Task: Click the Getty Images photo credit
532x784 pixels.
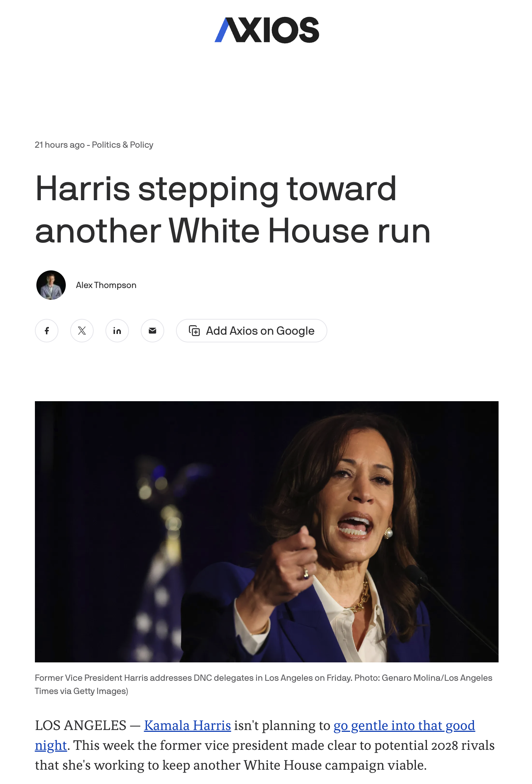Action: [100, 691]
